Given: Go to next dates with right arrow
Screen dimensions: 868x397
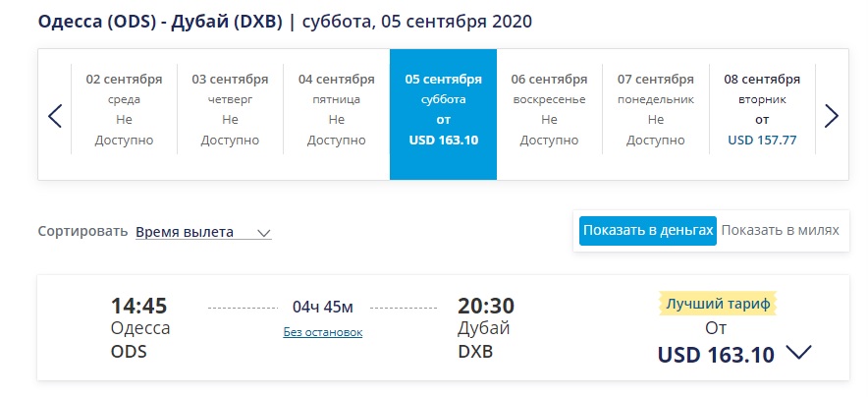Looking at the screenshot, I should click(832, 115).
